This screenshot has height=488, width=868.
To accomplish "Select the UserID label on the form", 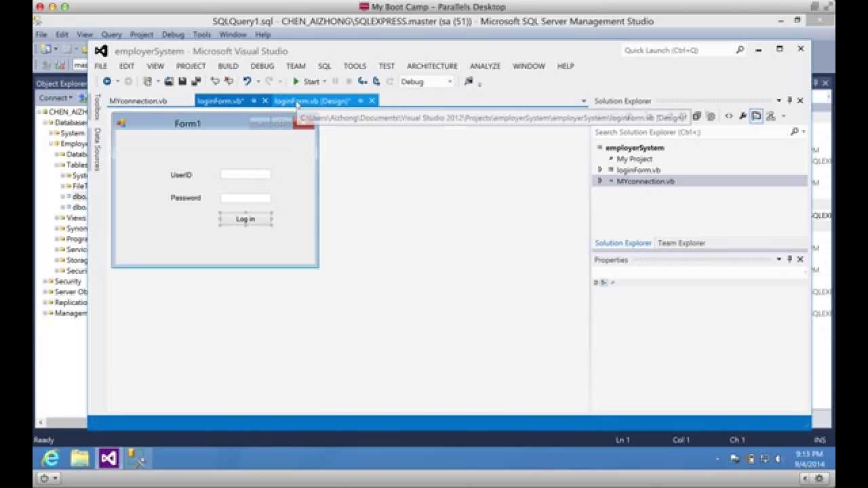I will click(x=181, y=175).
